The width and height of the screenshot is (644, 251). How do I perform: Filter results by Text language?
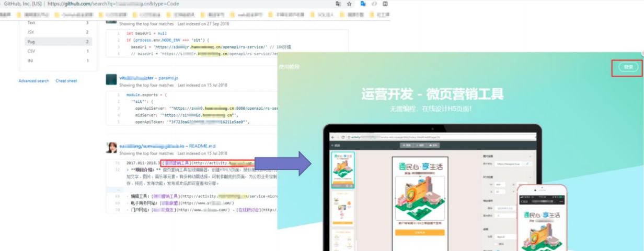(x=59, y=23)
